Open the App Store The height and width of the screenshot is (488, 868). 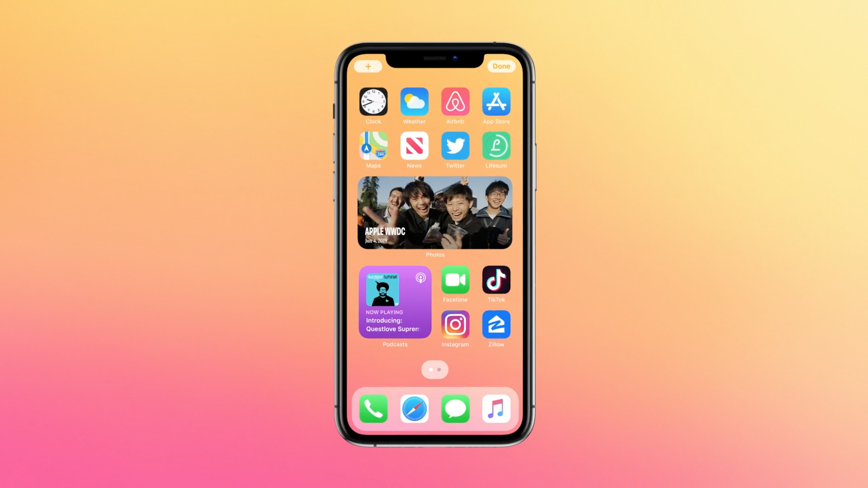click(x=496, y=101)
